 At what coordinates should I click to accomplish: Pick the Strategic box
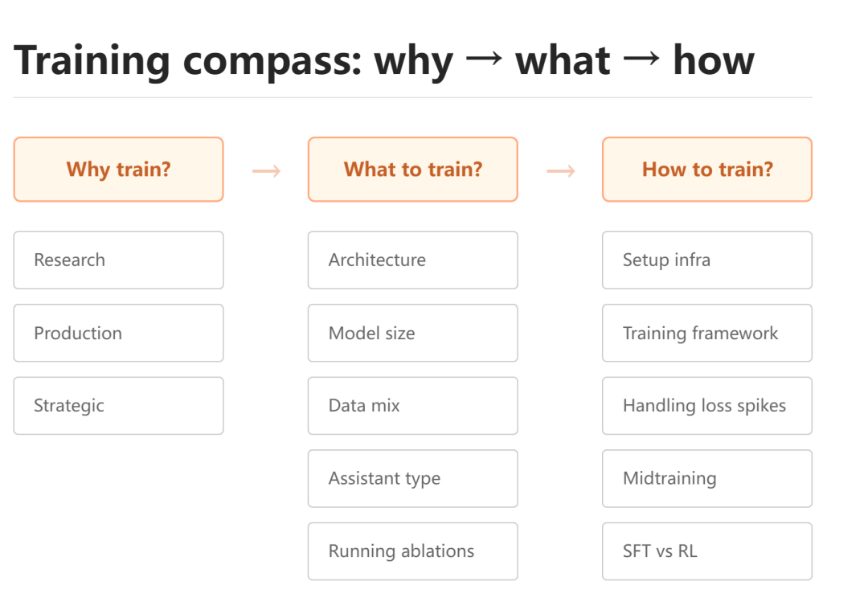[x=118, y=406]
